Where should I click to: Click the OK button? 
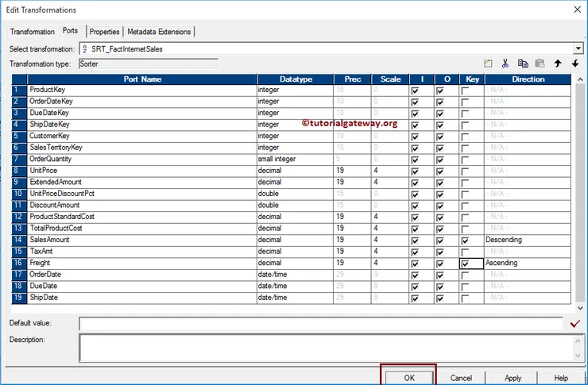pos(409,378)
